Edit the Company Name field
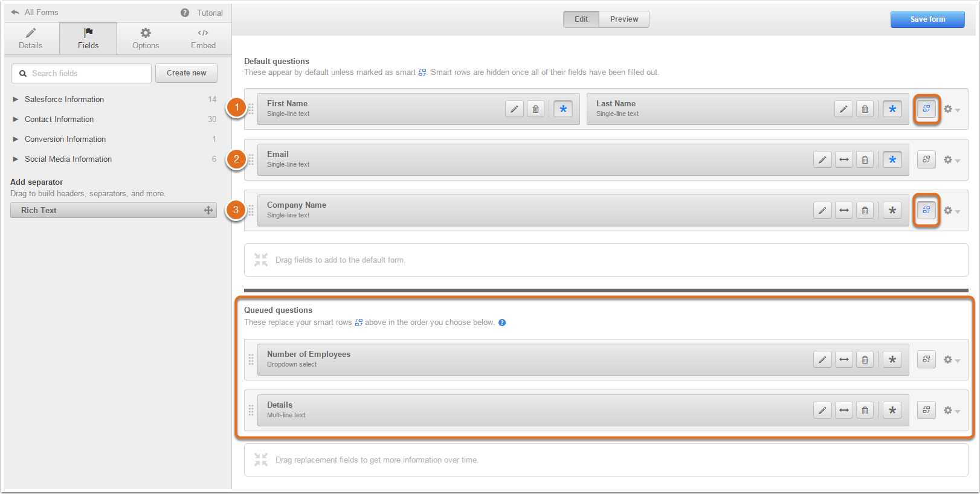Image resolution: width=980 pixels, height=494 pixels. pyautogui.click(x=822, y=210)
